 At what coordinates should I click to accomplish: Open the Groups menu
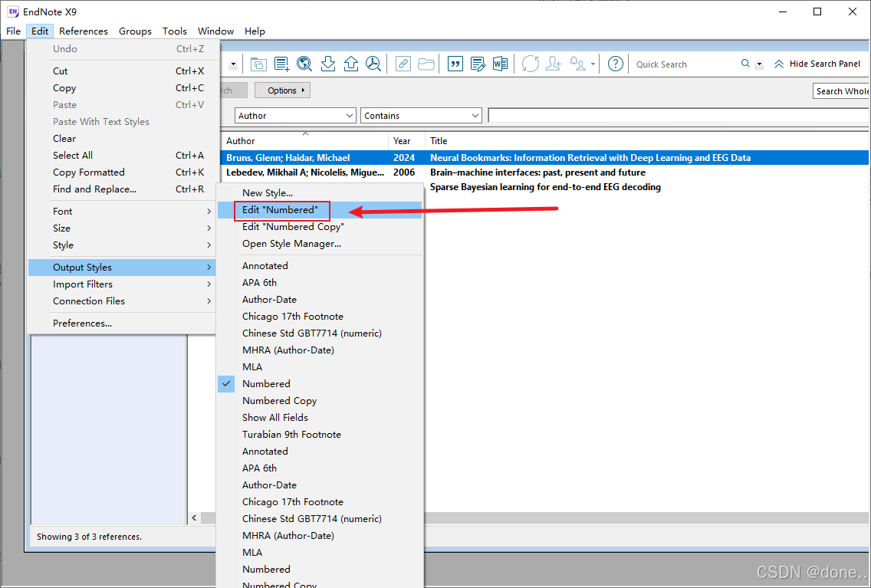point(135,31)
